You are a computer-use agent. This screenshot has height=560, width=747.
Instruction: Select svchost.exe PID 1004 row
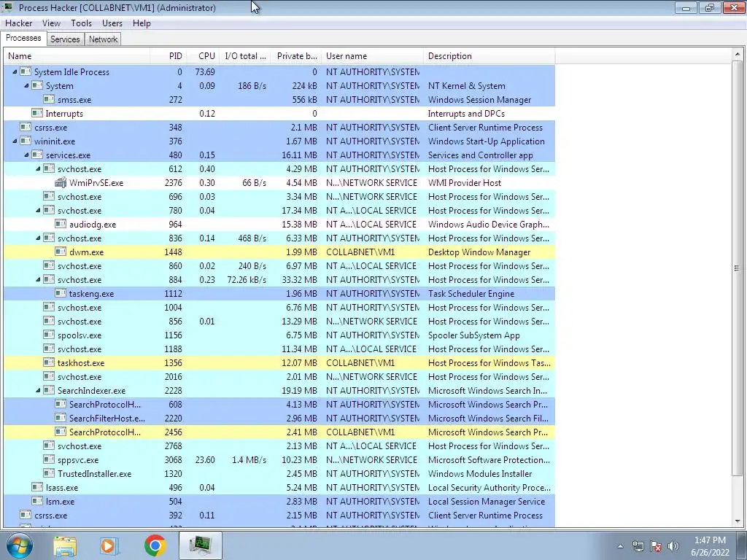(279, 308)
